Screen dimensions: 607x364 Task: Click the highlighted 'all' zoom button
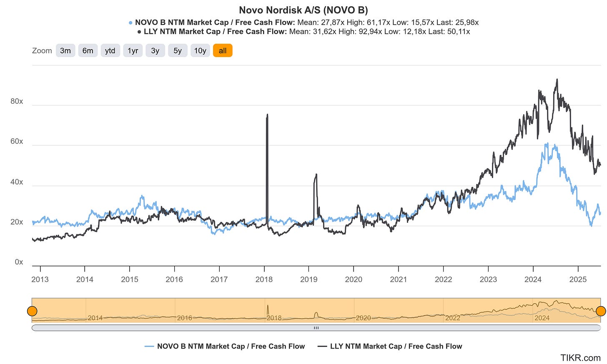223,51
